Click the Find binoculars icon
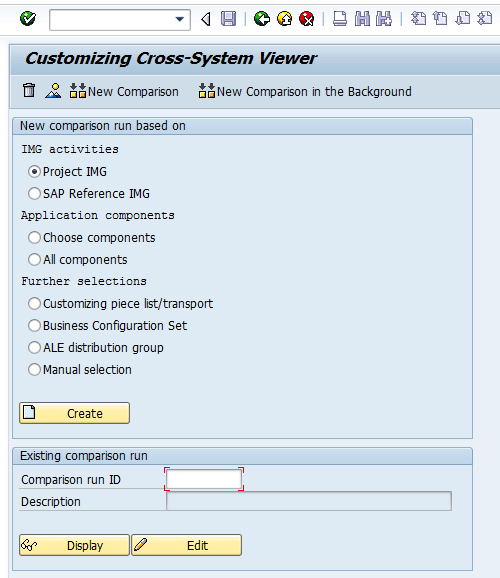 coord(362,18)
